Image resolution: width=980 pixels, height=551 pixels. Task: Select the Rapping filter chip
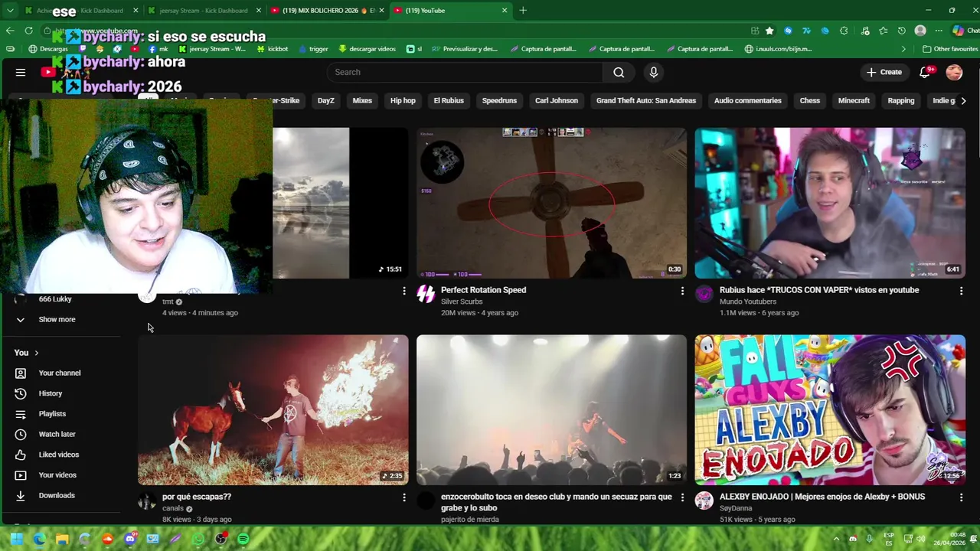(x=901, y=100)
